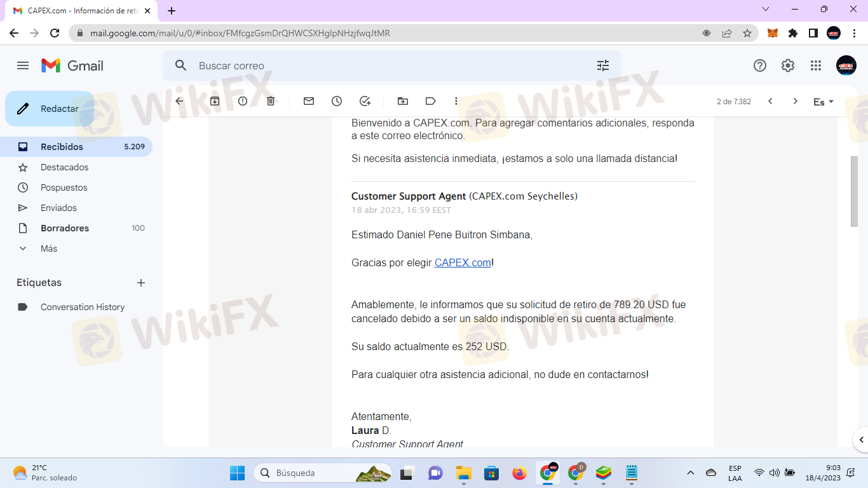Open the Enviados sent folder
Viewport: 868px width, 488px height.
[x=76, y=208]
